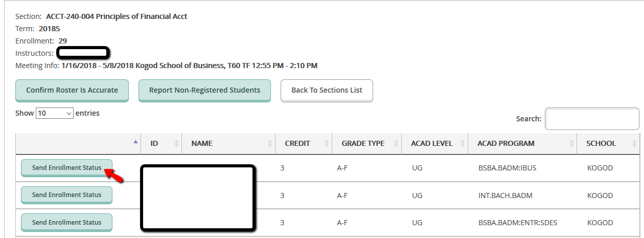The image size is (644, 238).
Task: Click ascending sort arrow in first column
Action: pyautogui.click(x=135, y=142)
